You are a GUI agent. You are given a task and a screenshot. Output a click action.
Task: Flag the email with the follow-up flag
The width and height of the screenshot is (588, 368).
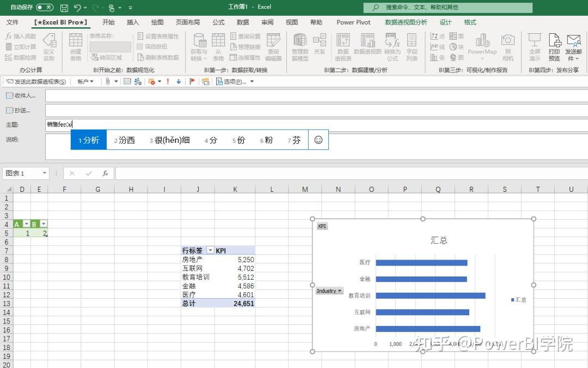point(192,82)
